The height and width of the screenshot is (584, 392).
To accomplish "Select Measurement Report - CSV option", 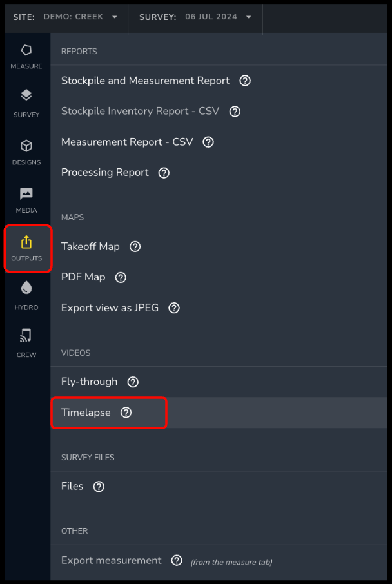I will (127, 142).
